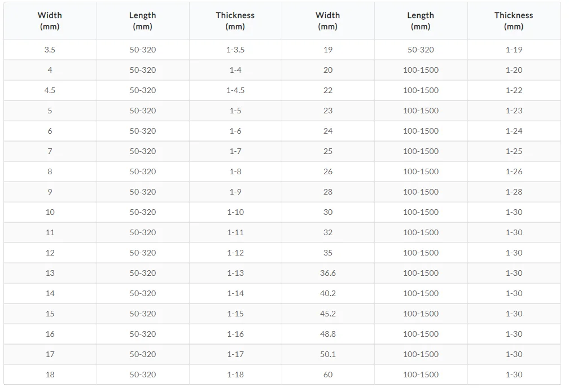Select the thickness value 1-13

click(235, 273)
